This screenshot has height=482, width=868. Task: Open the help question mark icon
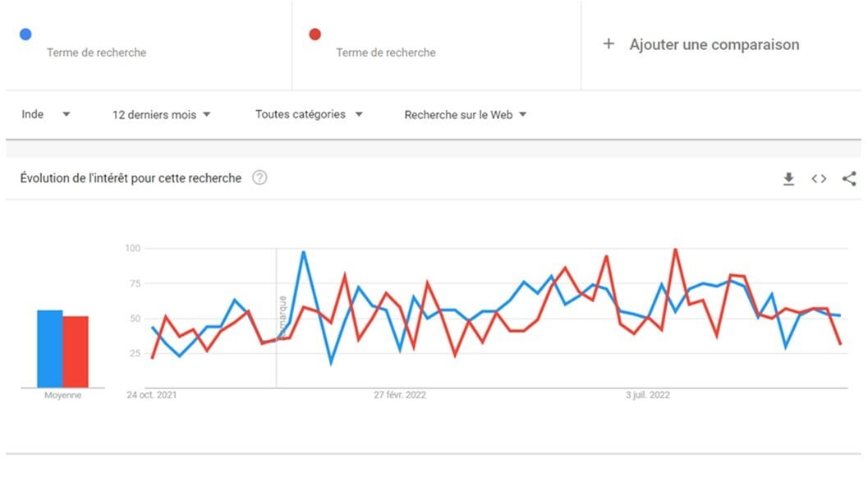[259, 177]
